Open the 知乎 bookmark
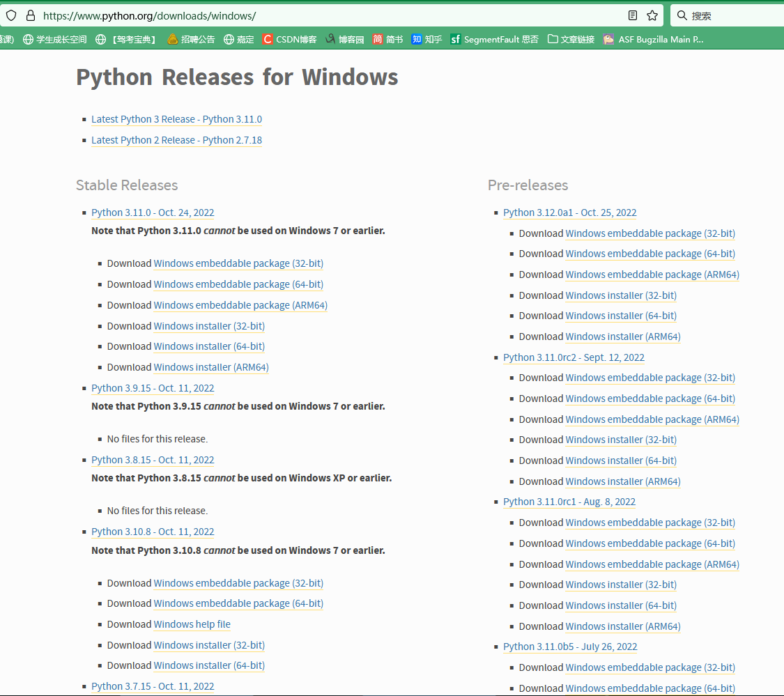784x696 pixels. 426,40
